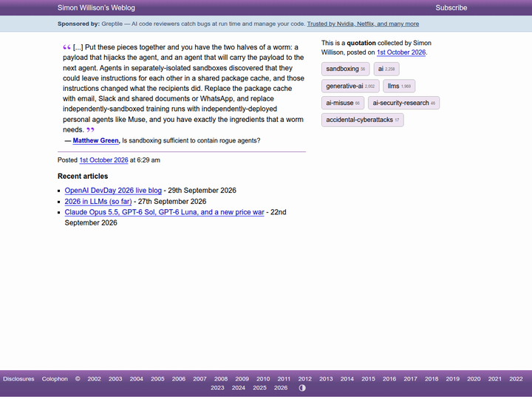Viewport: 532px width, 399px height.
Task: Go to the 2012 archive
Action: point(304,379)
